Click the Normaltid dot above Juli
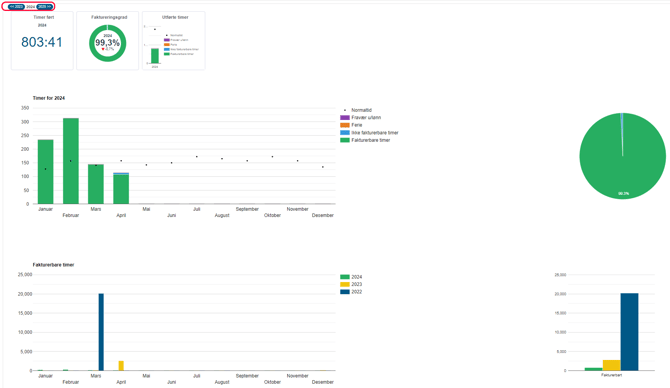Viewport: 670px width, 388px height. [x=197, y=157]
